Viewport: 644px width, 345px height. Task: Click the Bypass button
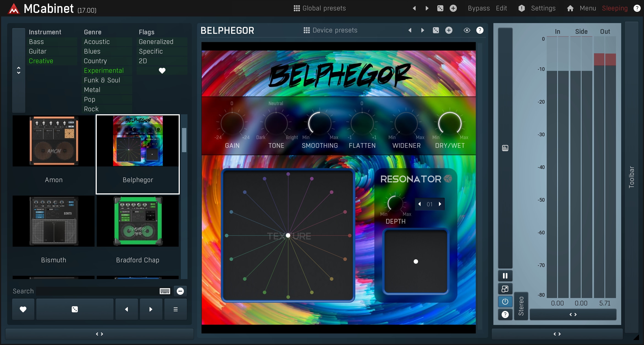point(479,8)
